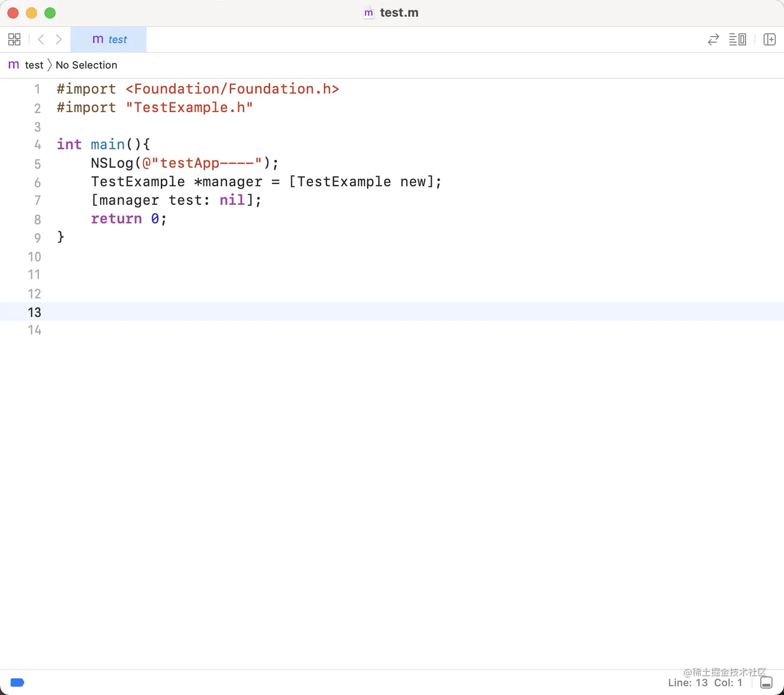Click the *manager variable declaration

point(228,182)
